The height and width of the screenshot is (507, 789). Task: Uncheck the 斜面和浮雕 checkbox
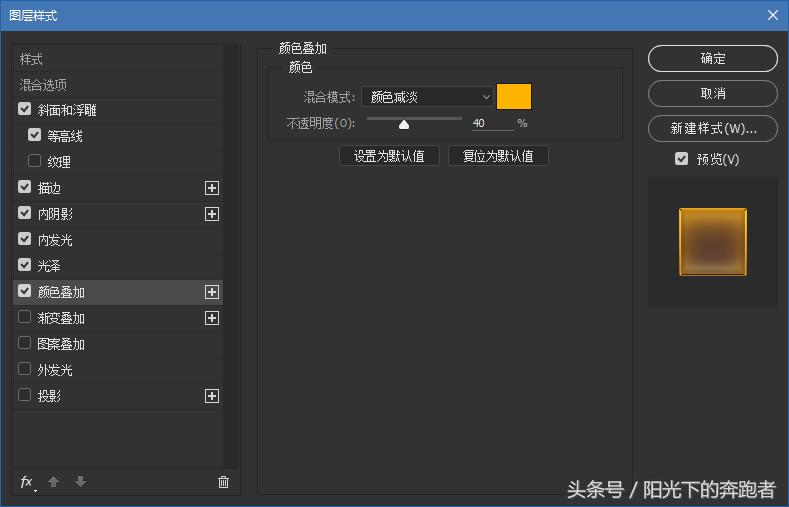24,109
